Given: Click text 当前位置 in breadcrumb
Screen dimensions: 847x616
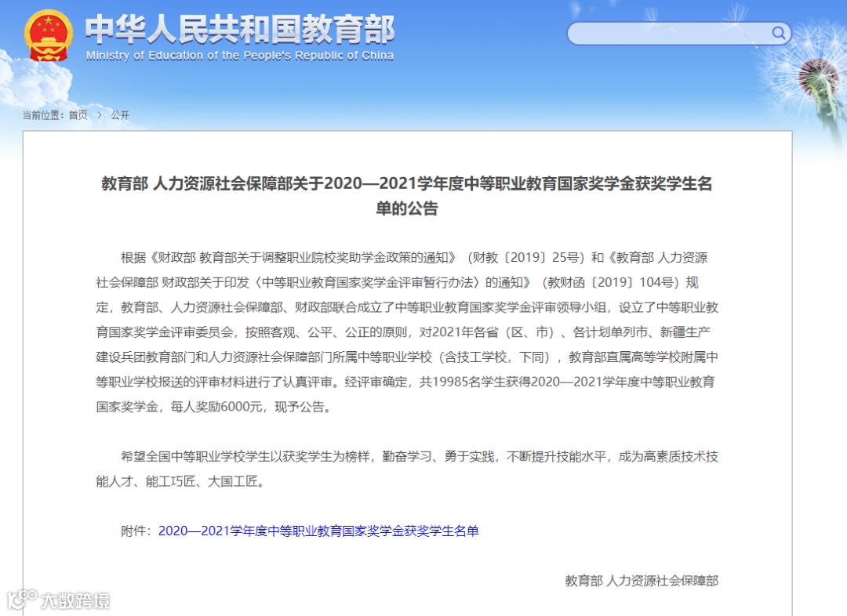Looking at the screenshot, I should pyautogui.click(x=42, y=115).
